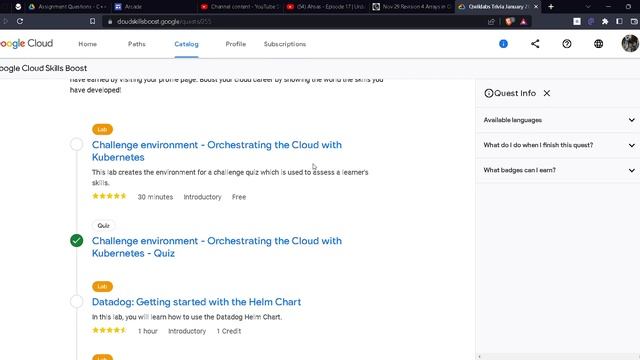Switch to the Nov 29 Revision Arrays tab

point(411,7)
